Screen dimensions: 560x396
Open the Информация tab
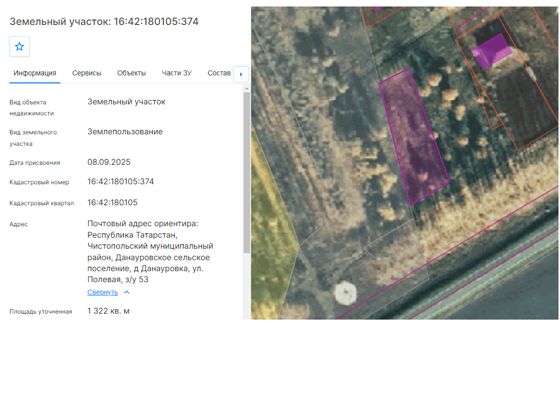pos(35,73)
